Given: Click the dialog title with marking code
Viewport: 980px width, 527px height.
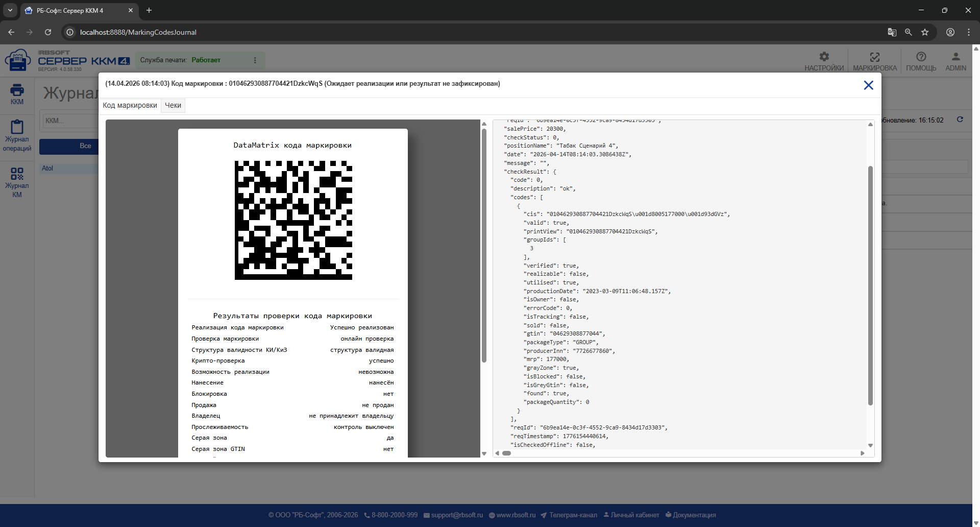Looking at the screenshot, I should [303, 84].
